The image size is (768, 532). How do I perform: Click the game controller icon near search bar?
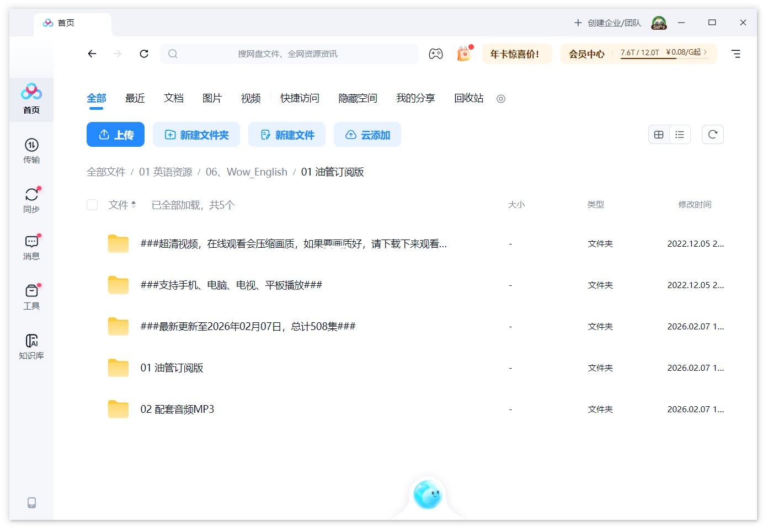435,54
